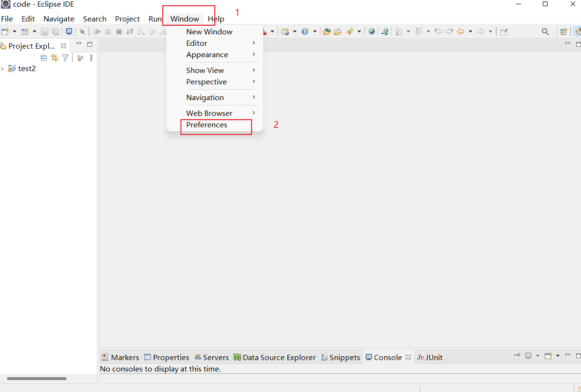Open Project Explorer View Menu dots

91,58
